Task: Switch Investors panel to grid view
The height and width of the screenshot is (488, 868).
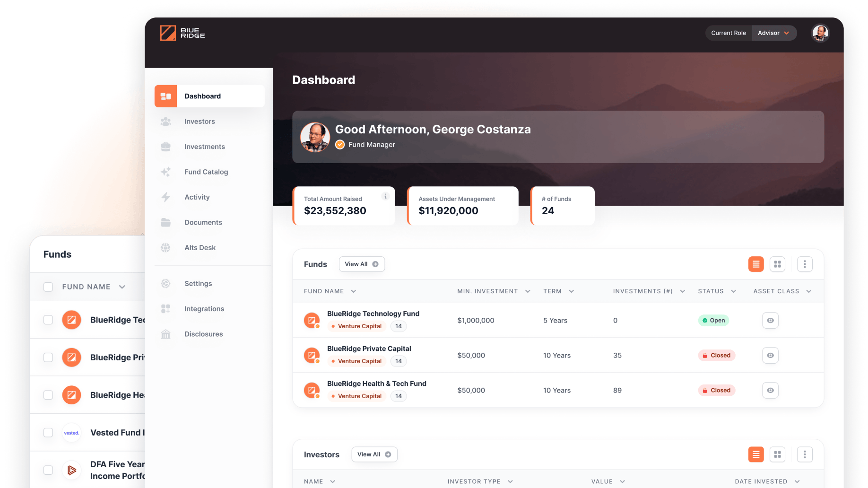Action: (777, 454)
